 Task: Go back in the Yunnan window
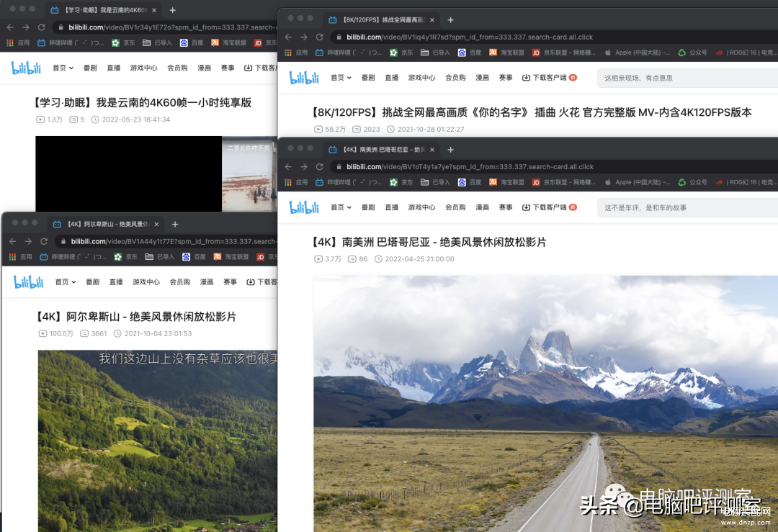click(x=10, y=27)
